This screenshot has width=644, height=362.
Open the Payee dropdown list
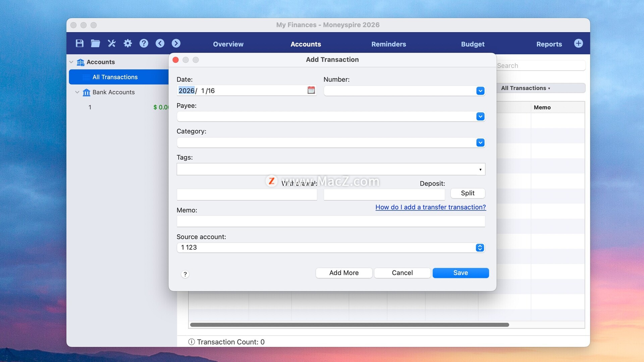point(480,117)
